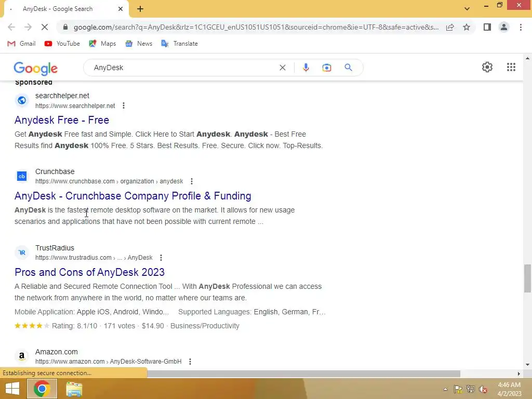Click the Action Center flag icon

(458, 389)
